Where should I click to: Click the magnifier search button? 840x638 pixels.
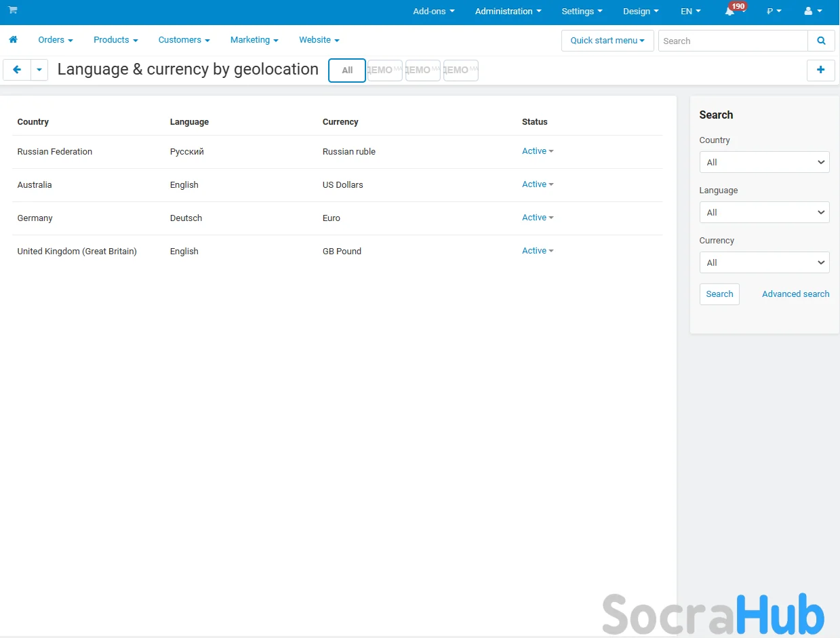(821, 41)
